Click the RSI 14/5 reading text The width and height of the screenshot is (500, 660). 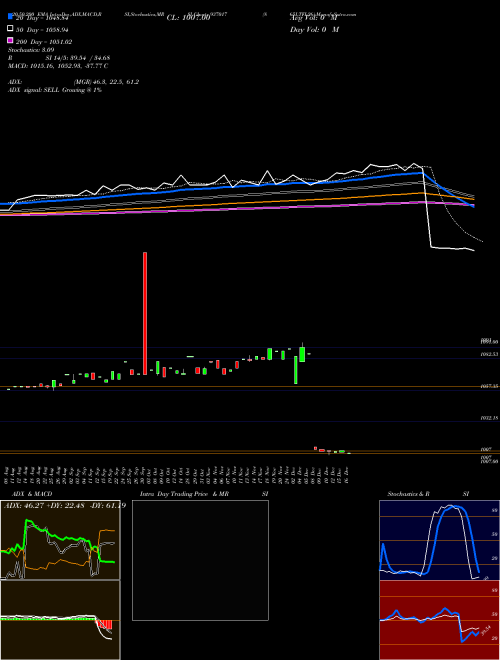[59, 58]
